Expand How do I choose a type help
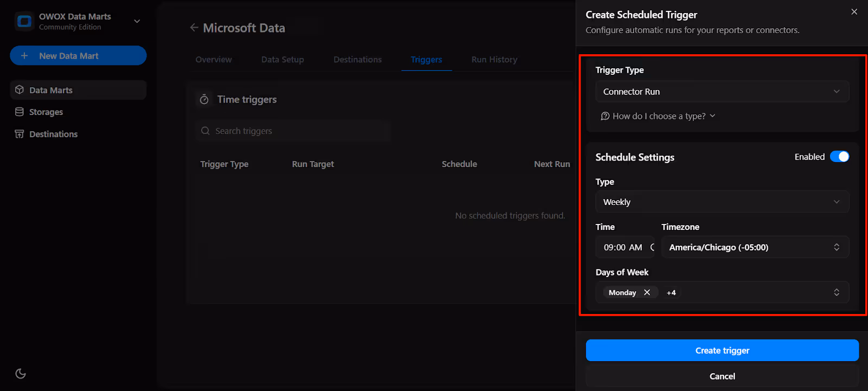The width and height of the screenshot is (868, 391). tap(659, 116)
